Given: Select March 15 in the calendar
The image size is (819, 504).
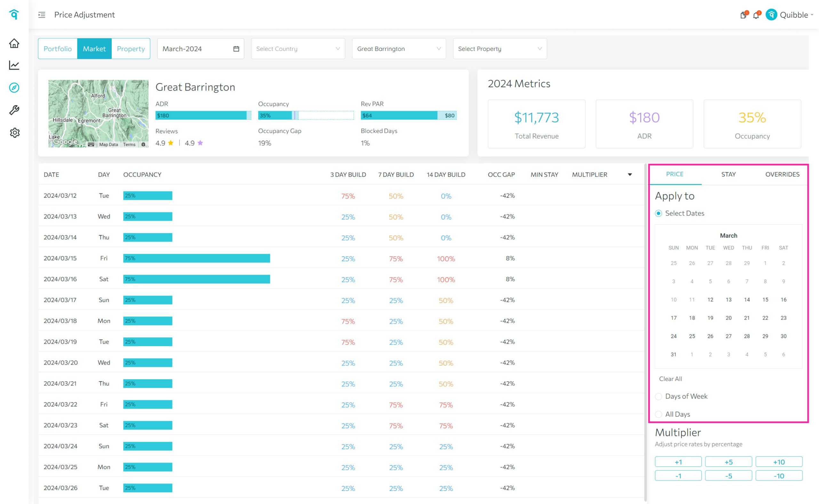Looking at the screenshot, I should click(765, 300).
